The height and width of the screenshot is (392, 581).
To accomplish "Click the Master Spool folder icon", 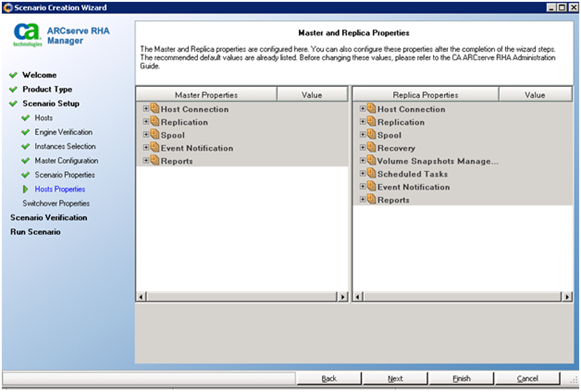I will (x=155, y=135).
